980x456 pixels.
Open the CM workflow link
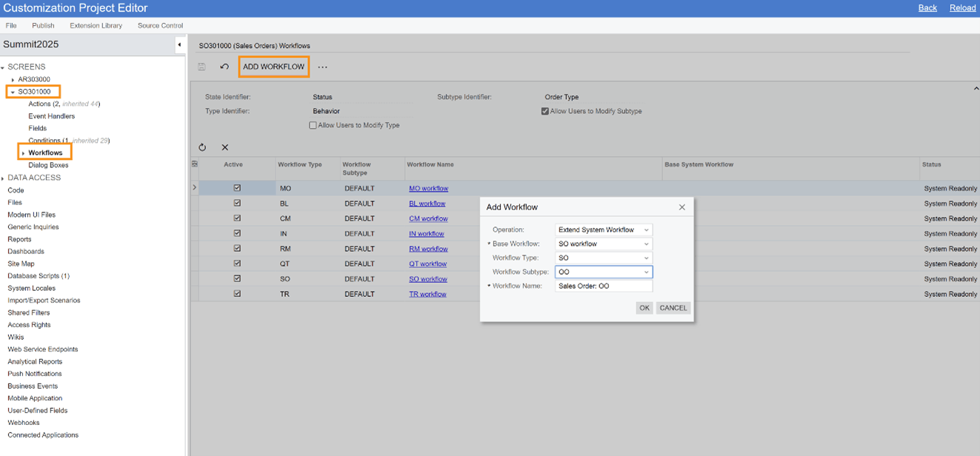coord(428,218)
